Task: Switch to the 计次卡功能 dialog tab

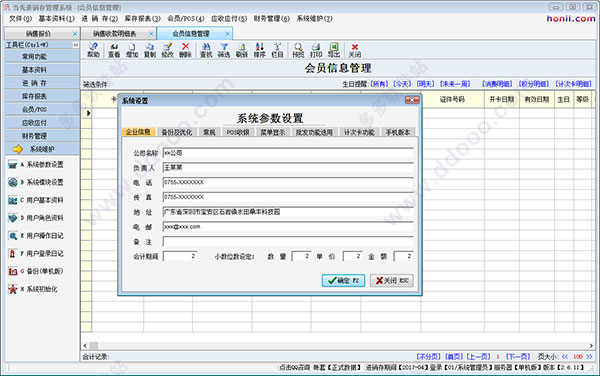Action: point(359,132)
